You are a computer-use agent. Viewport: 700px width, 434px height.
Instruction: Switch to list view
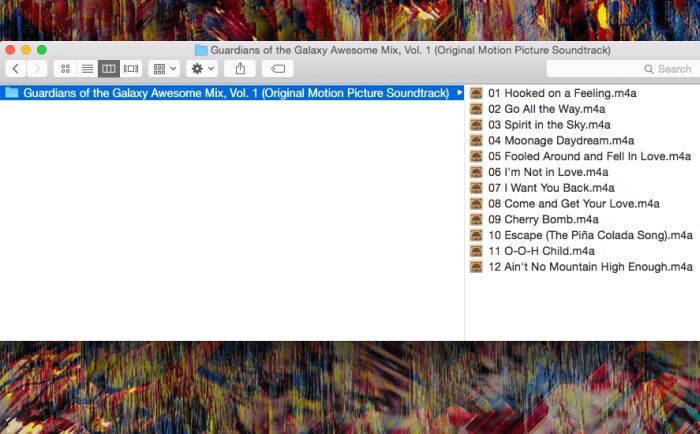point(87,69)
